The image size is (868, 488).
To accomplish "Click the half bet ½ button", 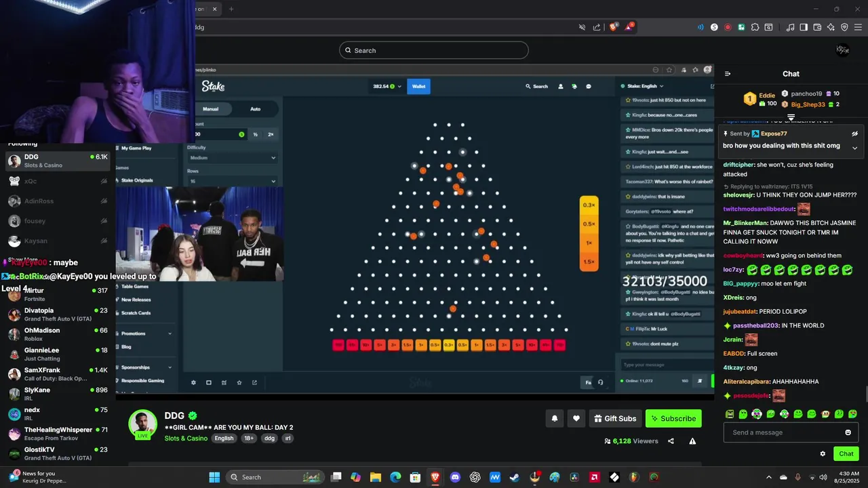I will 256,134.
